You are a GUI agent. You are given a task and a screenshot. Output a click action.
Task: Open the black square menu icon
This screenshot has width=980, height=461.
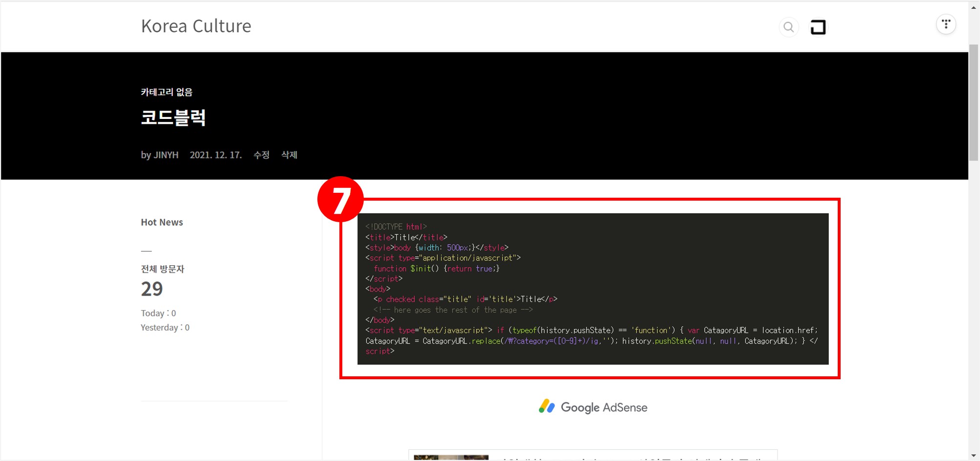pos(818,27)
